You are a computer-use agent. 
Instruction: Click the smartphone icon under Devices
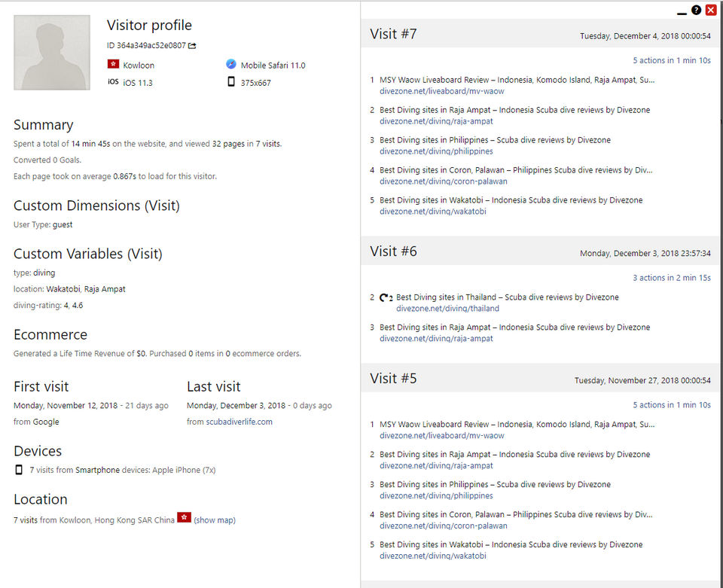tap(19, 470)
